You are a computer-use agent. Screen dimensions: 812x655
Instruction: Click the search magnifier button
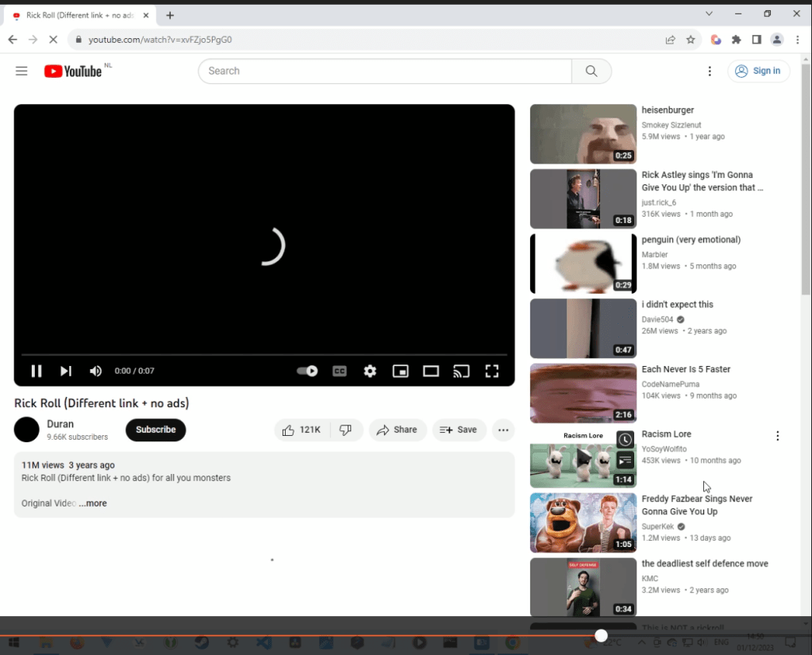pos(591,71)
